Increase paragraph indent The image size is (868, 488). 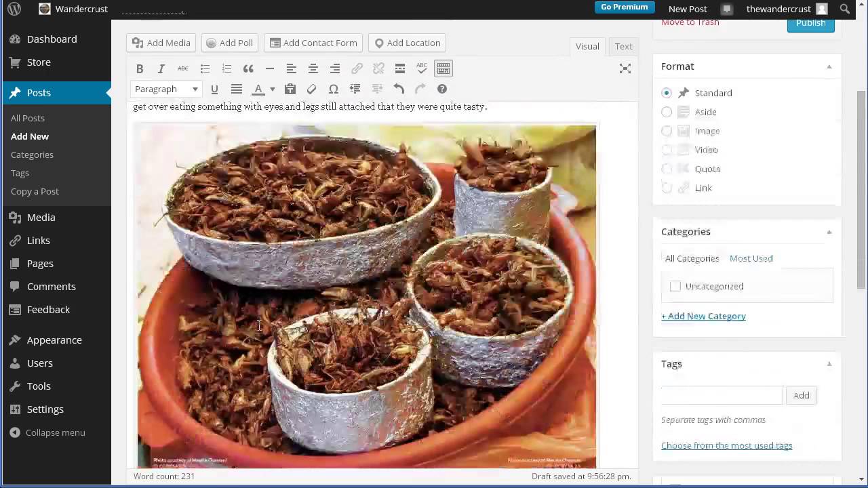[355, 89]
